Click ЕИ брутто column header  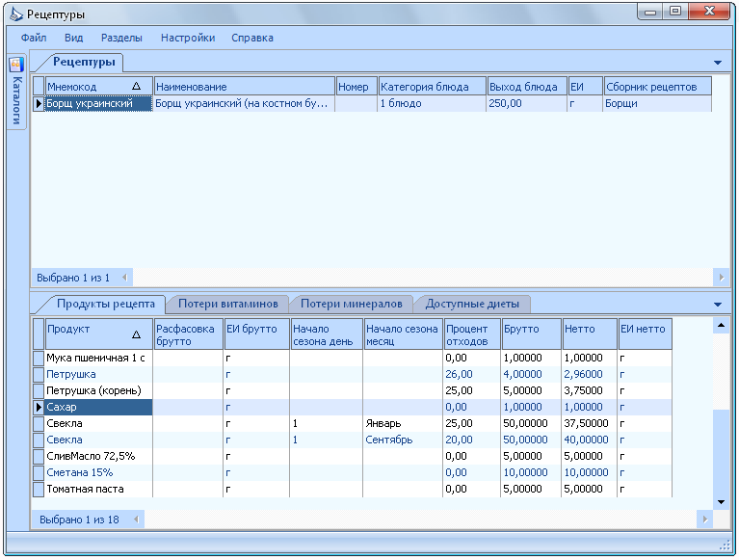[256, 334]
